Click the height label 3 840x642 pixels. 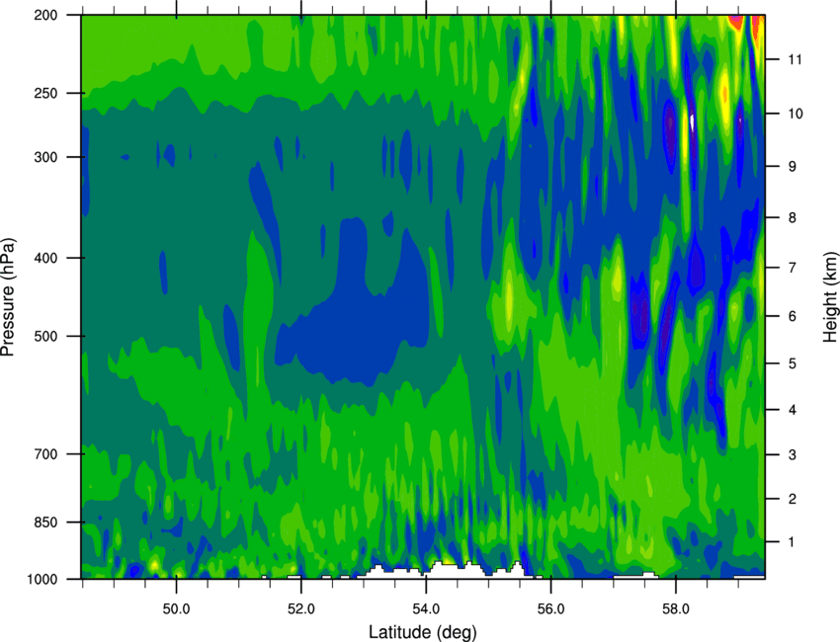coord(792,455)
